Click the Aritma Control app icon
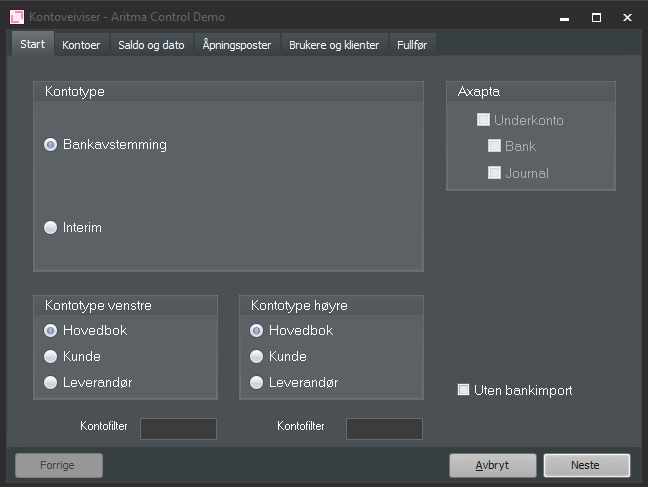The width and height of the screenshot is (648, 487). click(17, 17)
